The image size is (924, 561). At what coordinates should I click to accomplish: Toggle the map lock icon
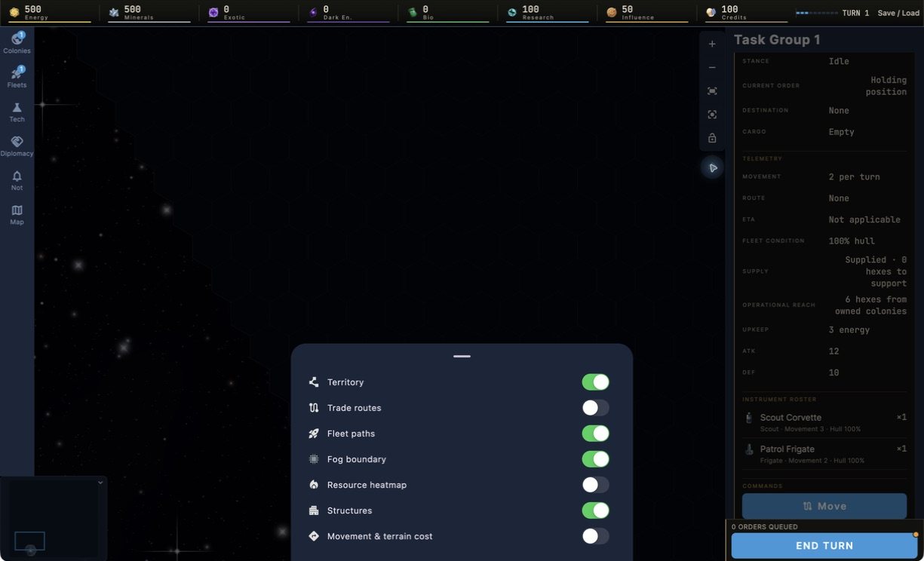click(x=712, y=138)
